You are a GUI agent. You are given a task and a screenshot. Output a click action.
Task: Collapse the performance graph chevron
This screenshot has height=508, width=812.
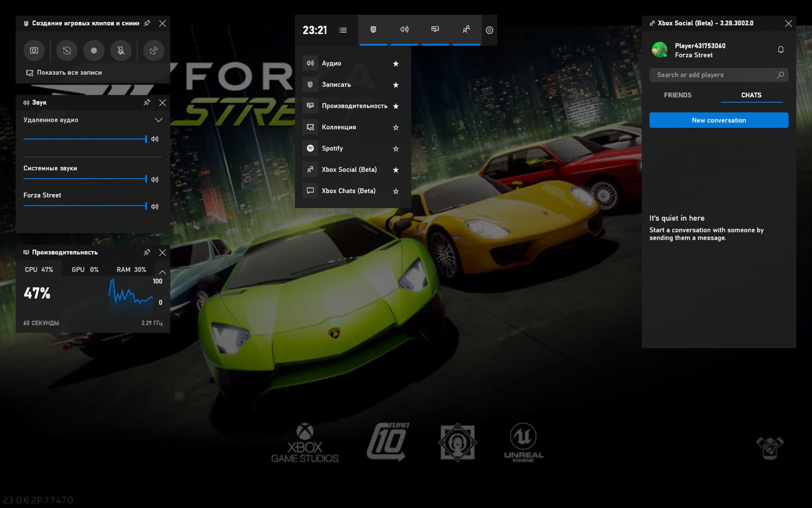pos(162,272)
